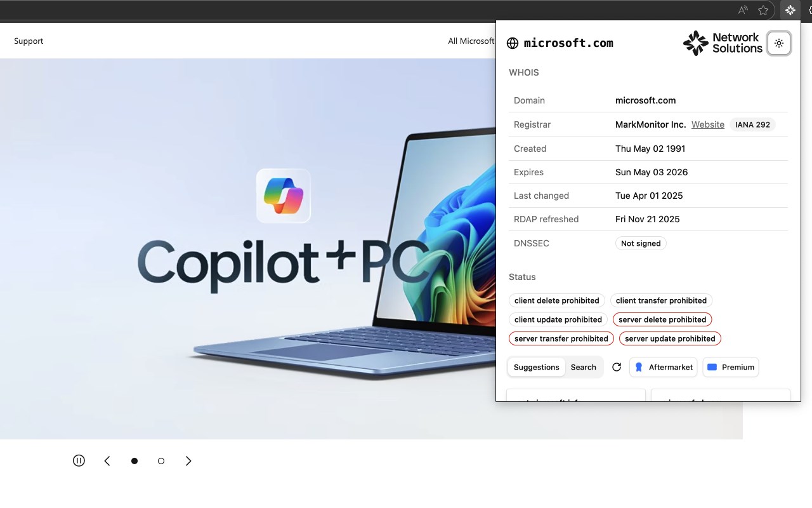
Task: Click the Network Solutions logo
Action: pyautogui.click(x=723, y=43)
